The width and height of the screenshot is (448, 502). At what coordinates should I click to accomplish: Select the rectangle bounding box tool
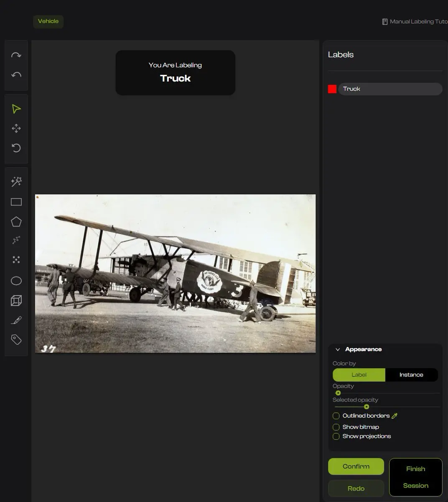(16, 202)
